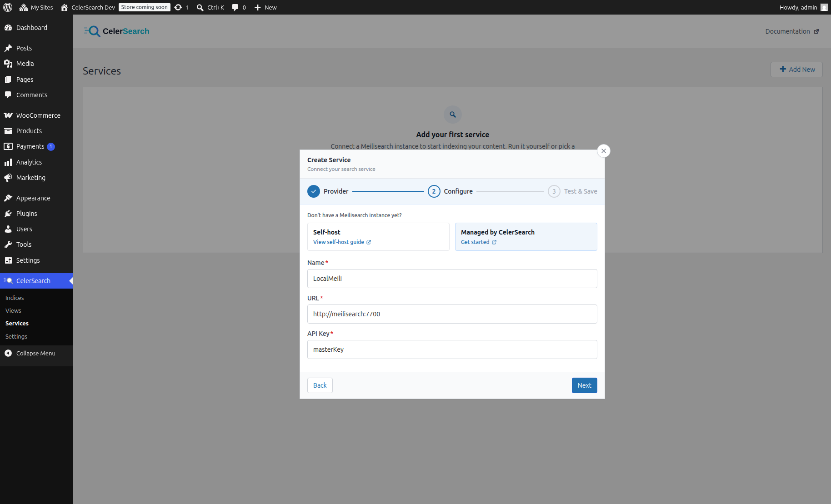Open the Ctrl+K search palette

210,7
